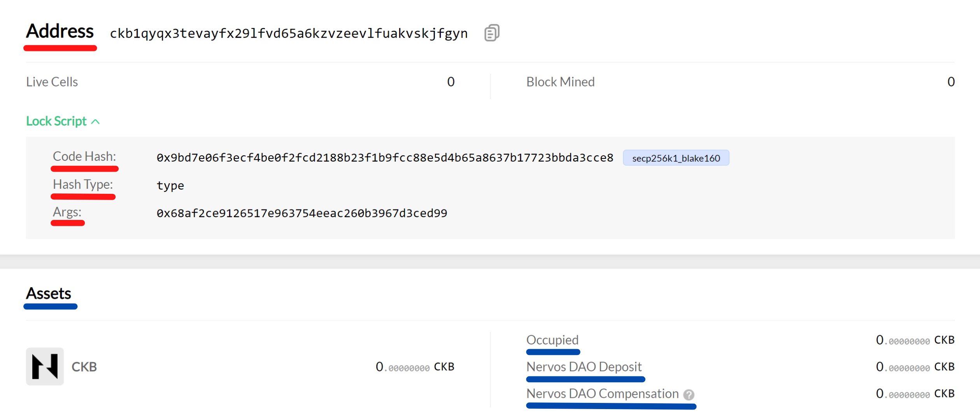Click the Assets heading
The height and width of the screenshot is (420, 980).
[x=49, y=293]
